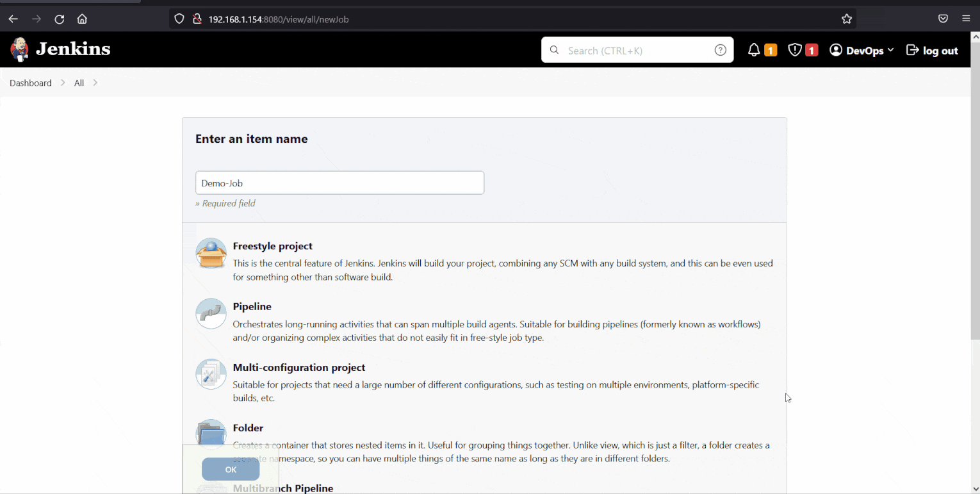Open search help question mark icon
This screenshot has height=494, width=980.
coord(721,50)
